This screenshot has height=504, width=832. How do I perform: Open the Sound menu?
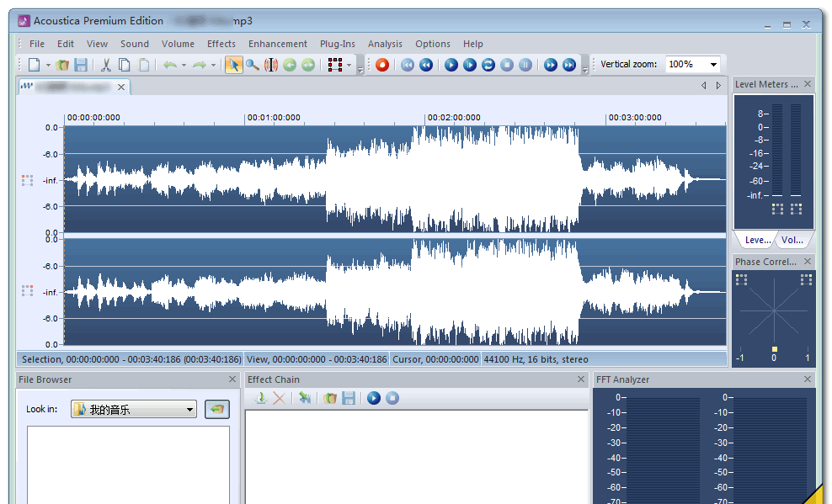tap(134, 44)
